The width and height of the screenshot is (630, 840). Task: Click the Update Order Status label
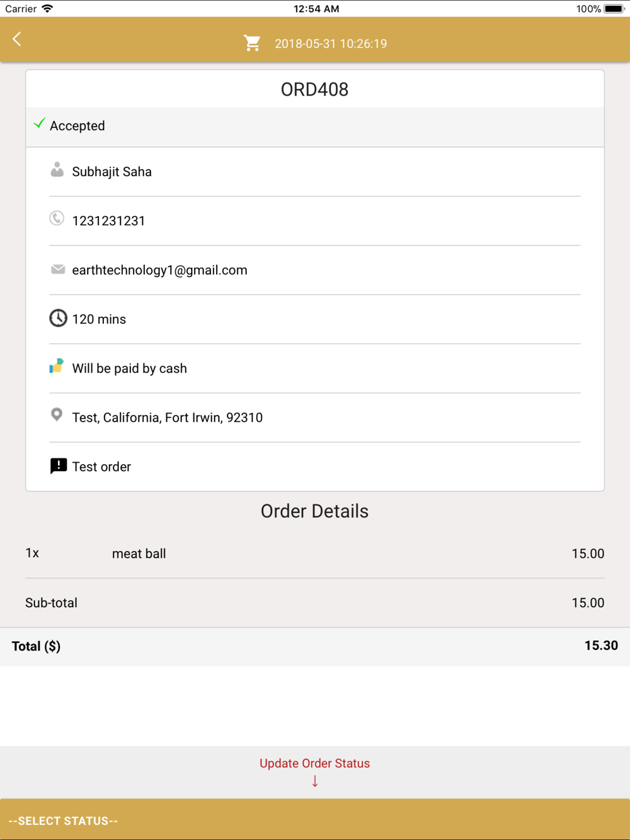(x=315, y=763)
